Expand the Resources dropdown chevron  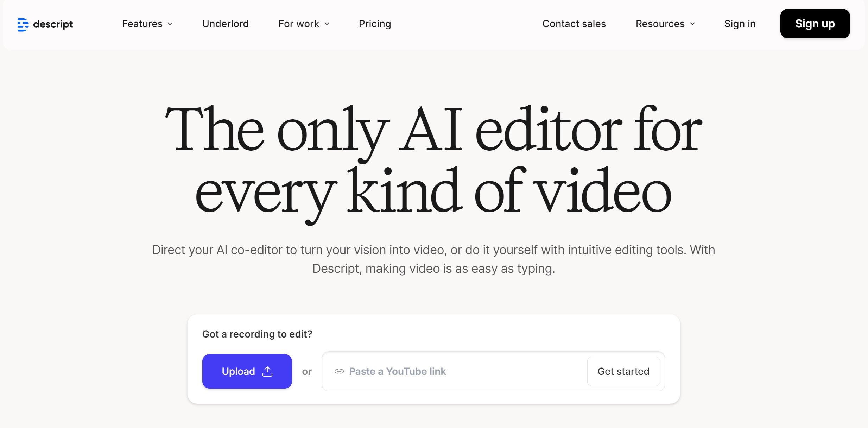tap(692, 24)
